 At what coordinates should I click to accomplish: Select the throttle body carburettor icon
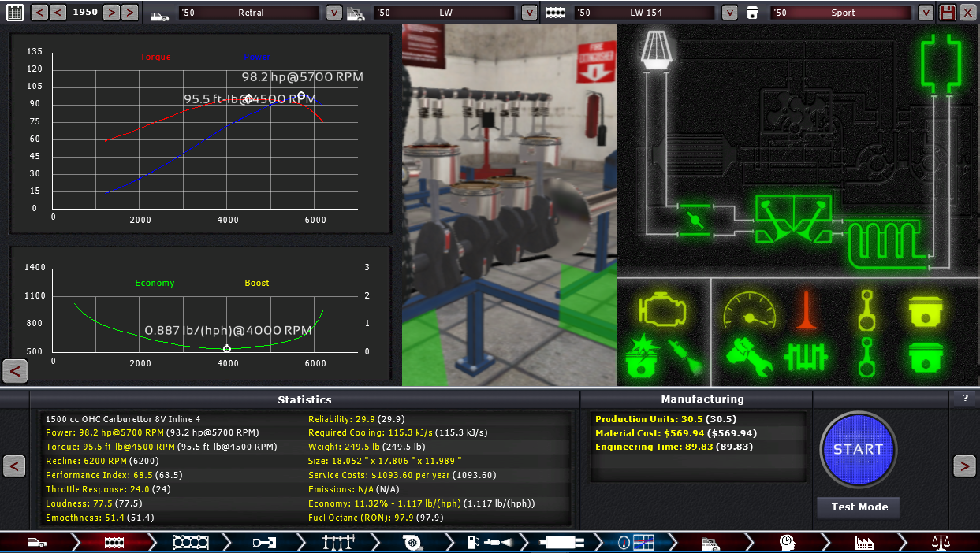pyautogui.click(x=692, y=219)
